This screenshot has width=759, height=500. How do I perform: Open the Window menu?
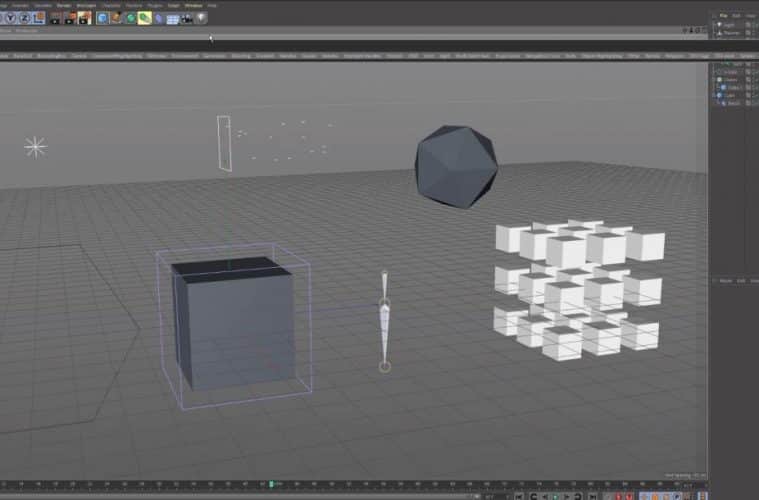click(x=192, y=5)
